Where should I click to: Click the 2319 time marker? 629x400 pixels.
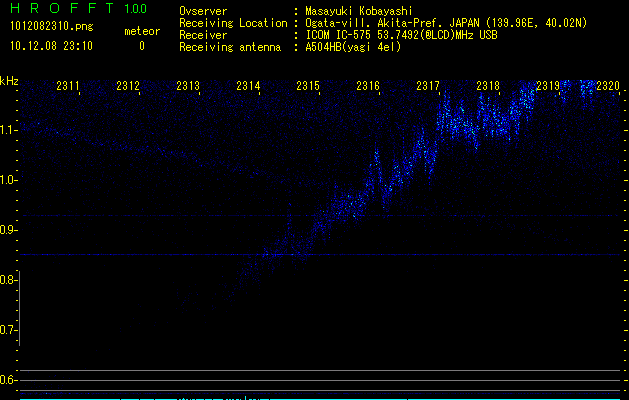click(548, 85)
